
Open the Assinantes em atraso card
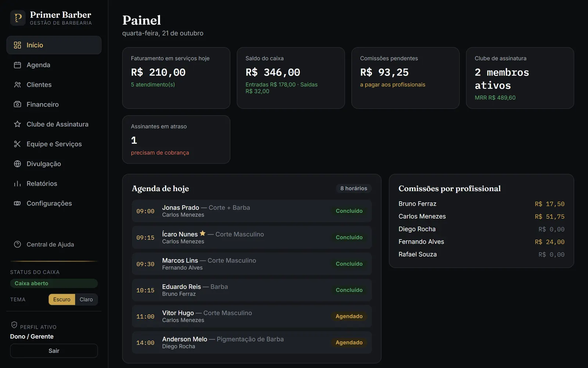click(176, 139)
